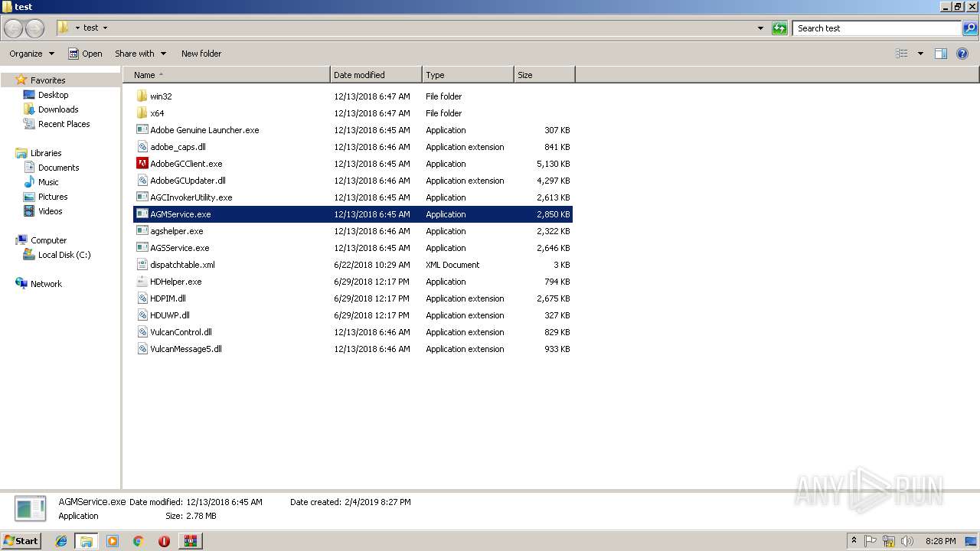
Task: Select Favorites in the navigation pane
Action: click(x=47, y=80)
